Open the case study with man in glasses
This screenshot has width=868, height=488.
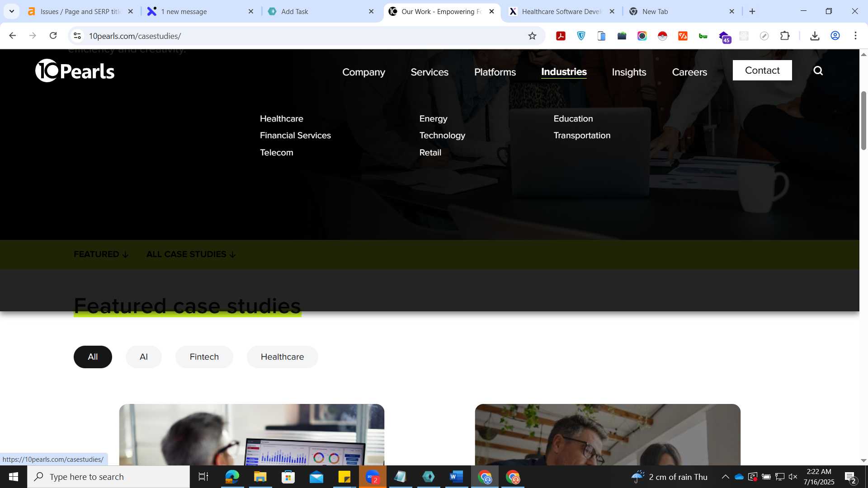pos(608,435)
